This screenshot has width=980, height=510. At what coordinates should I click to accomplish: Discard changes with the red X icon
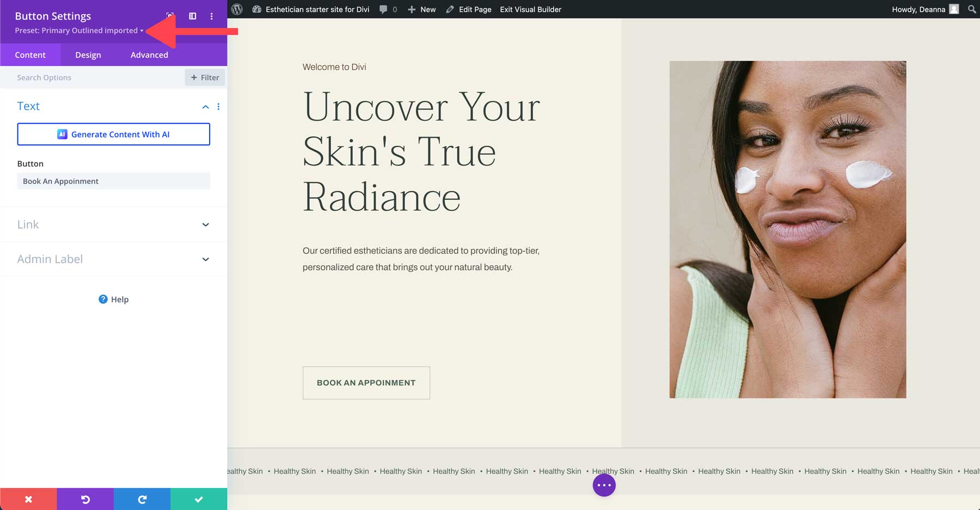[x=28, y=499]
